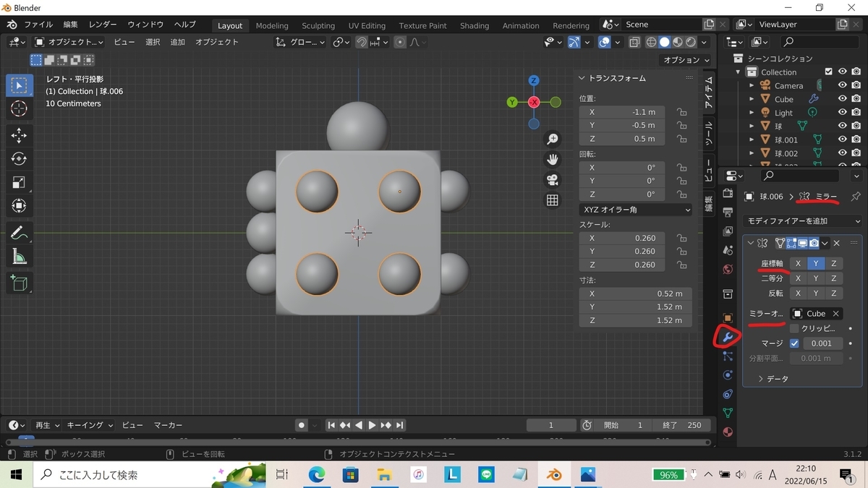The height and width of the screenshot is (488, 868).
Task: Open the Modifier properties wrench tab
Action: point(728,337)
